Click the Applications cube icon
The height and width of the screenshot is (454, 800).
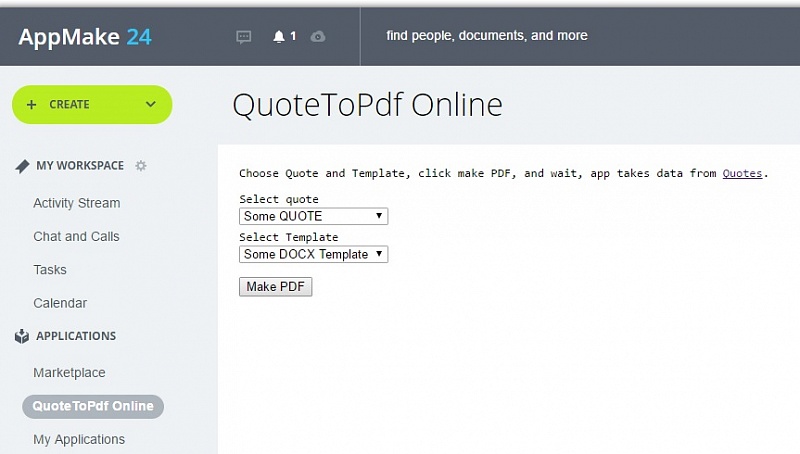pyautogui.click(x=22, y=336)
